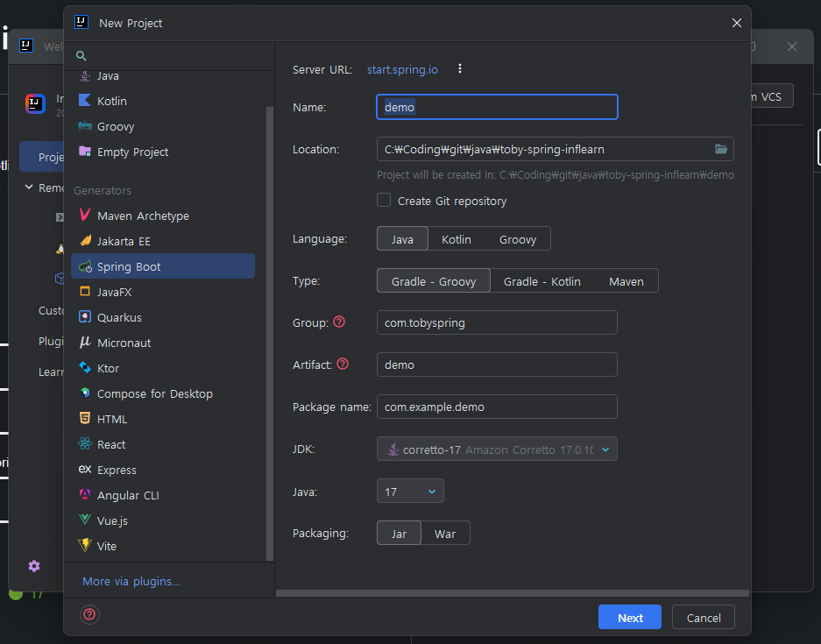Open help for the Group field
Viewport: 821px width, 644px height.
click(339, 322)
